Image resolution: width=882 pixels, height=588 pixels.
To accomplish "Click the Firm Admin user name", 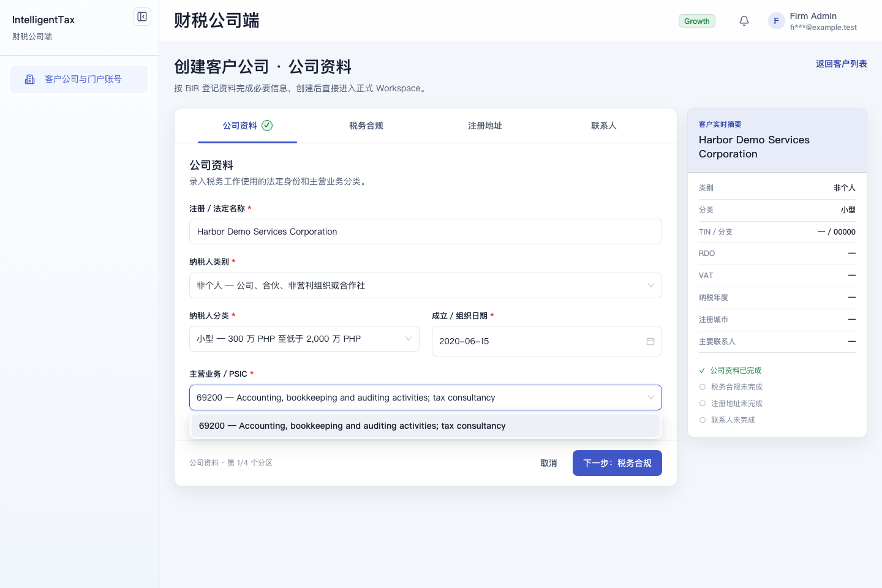I will (x=813, y=16).
